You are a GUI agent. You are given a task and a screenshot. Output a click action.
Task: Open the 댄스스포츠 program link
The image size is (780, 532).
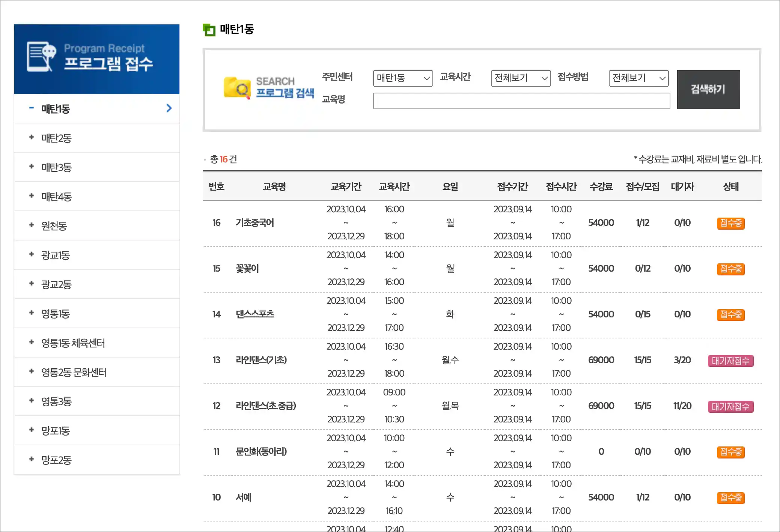coord(255,314)
